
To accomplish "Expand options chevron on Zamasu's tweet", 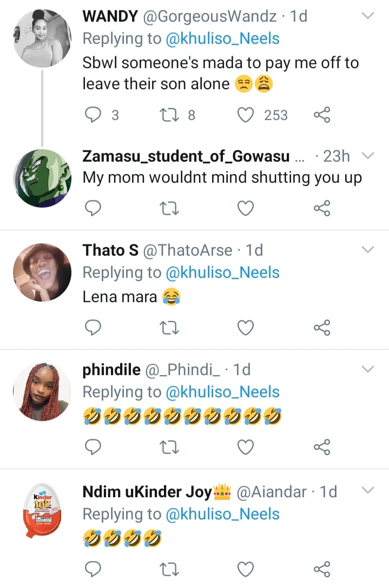I will pos(367,156).
